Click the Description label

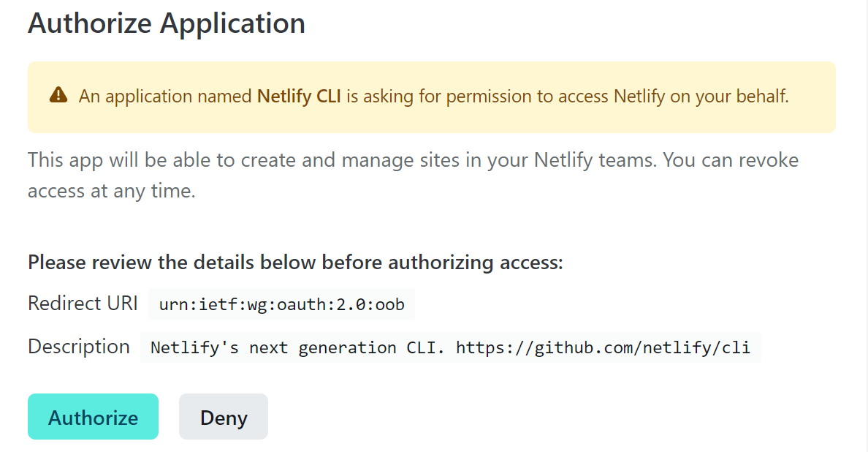(79, 347)
